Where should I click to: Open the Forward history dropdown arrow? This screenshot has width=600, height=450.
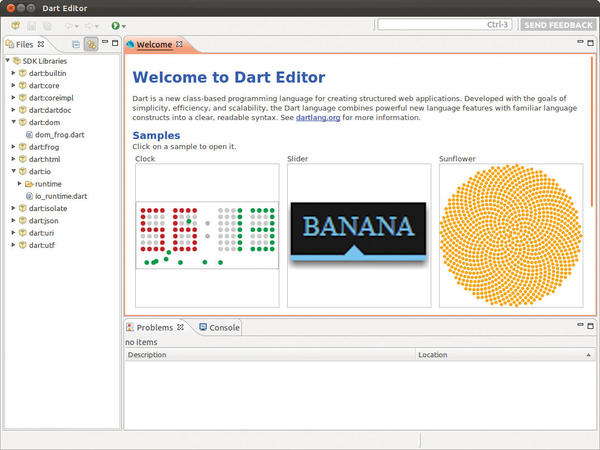[x=97, y=26]
